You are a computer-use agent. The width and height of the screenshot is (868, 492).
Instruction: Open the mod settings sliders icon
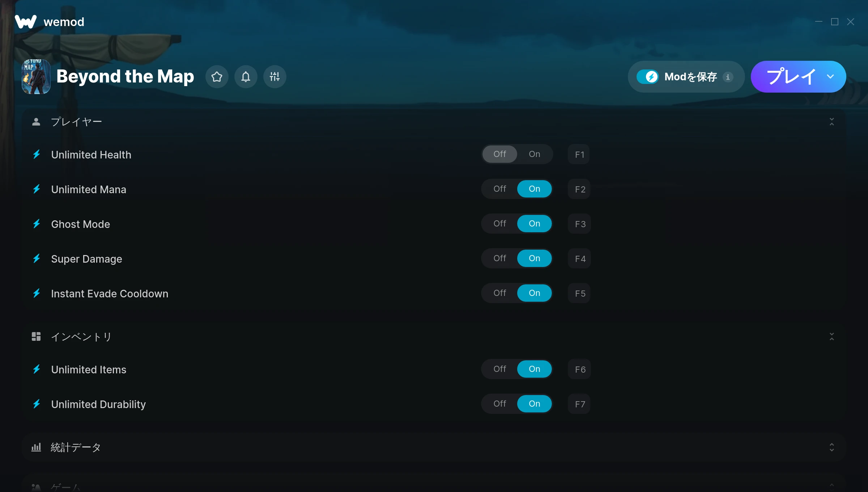coord(275,77)
